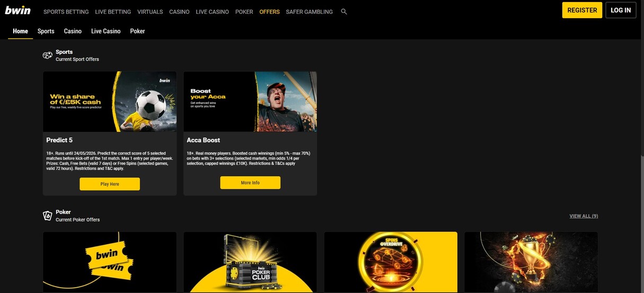Click the Register button

(582, 10)
